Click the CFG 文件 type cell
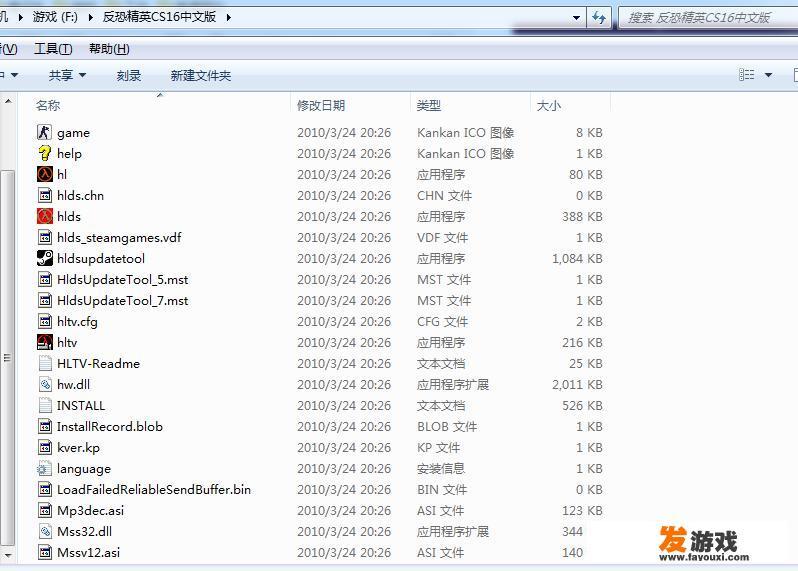Image resolution: width=798 pixels, height=571 pixels. [442, 322]
